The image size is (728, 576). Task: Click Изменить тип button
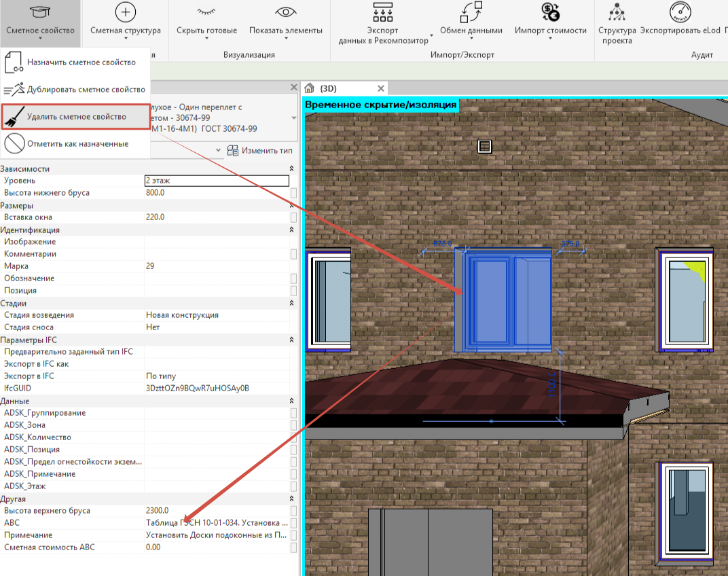tap(260, 151)
